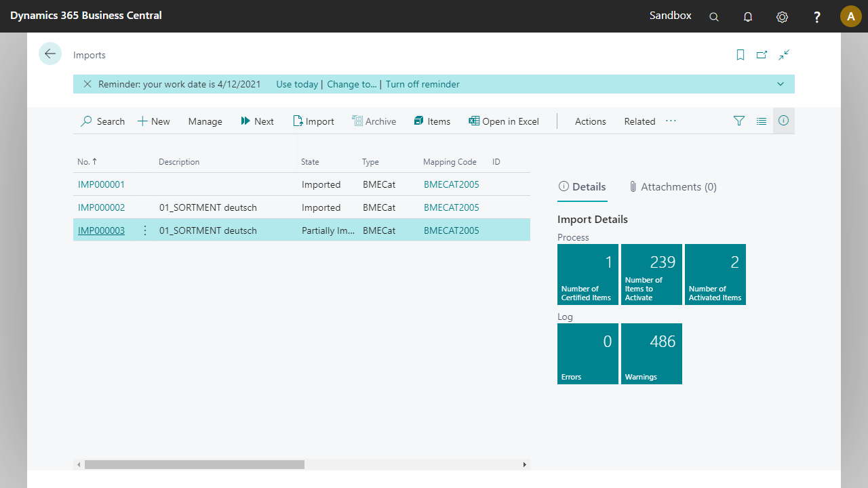Screen dimensions: 868x488
Task: Create a New import
Action: pos(154,121)
